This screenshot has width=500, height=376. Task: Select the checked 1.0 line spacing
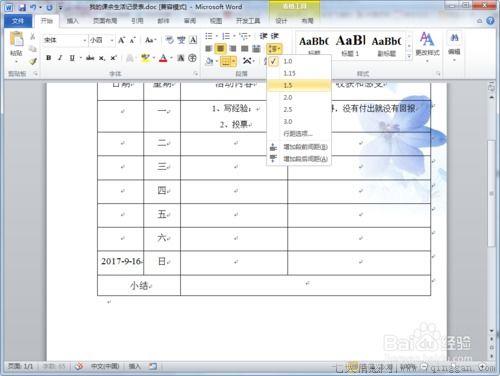click(299, 61)
